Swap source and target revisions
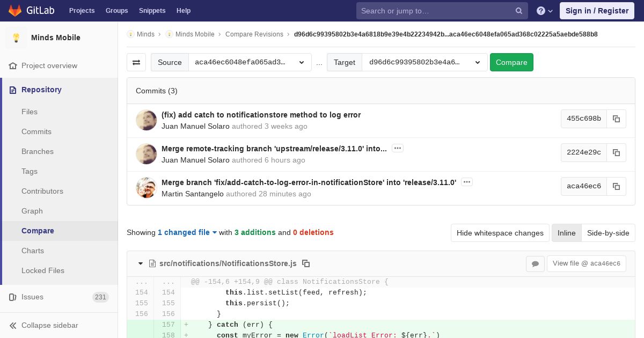 click(136, 62)
